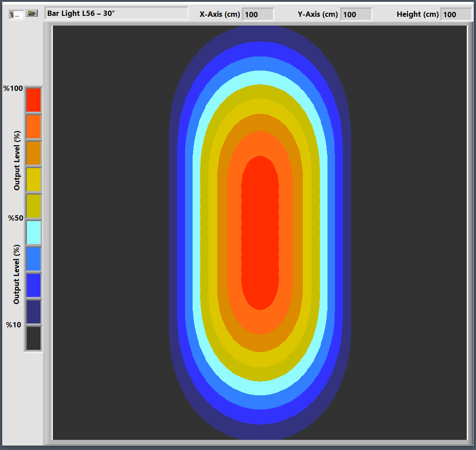This screenshot has width=476, height=450.
Task: Click the sky blue legend swatch
Action: (33, 259)
